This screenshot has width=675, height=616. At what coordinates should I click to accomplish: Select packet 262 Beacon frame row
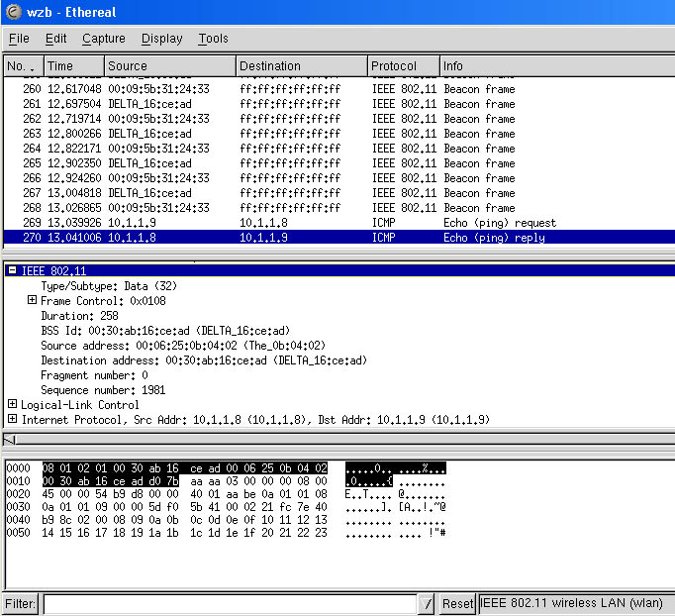click(x=339, y=119)
